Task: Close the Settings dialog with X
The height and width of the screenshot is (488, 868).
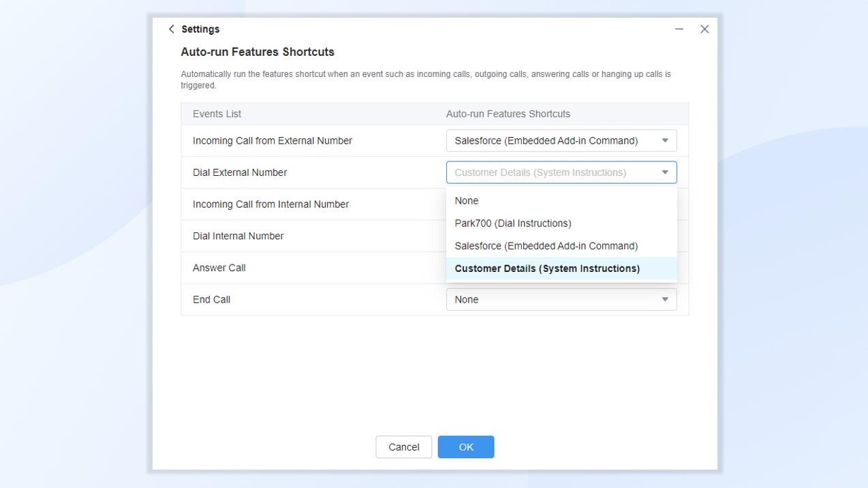Action: point(704,29)
